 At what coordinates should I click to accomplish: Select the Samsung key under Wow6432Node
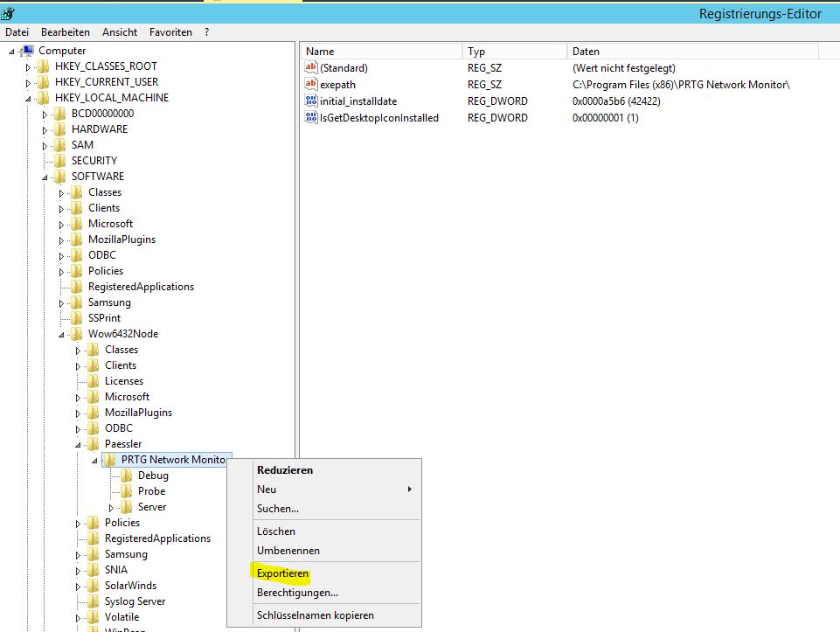126,554
